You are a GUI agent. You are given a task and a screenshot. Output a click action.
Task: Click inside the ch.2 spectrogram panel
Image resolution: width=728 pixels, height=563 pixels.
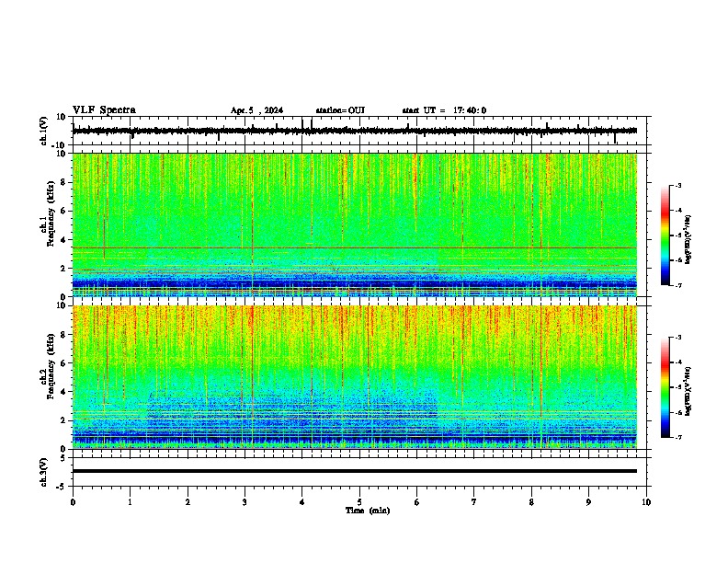[x=355, y=377]
